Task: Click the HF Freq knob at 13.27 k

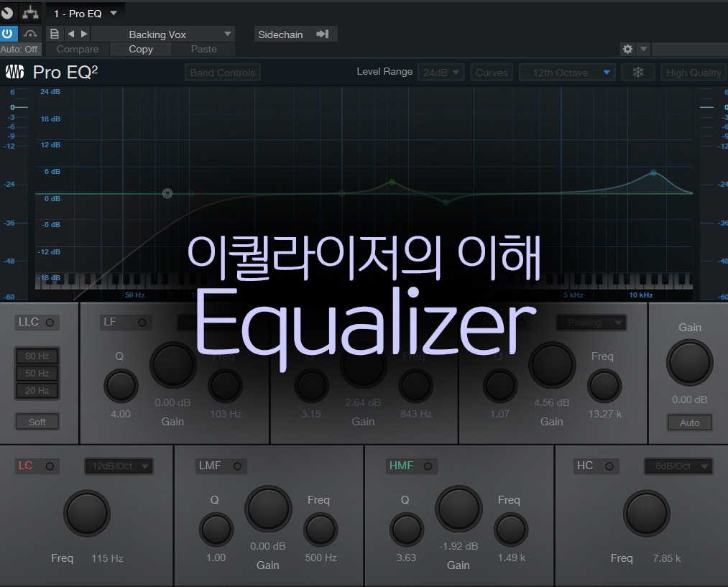Action: pyautogui.click(x=604, y=386)
